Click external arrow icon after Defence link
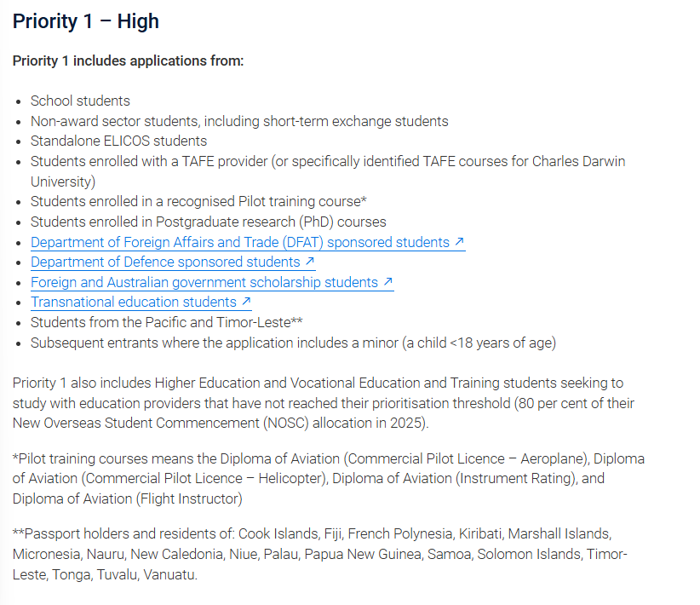 (x=310, y=262)
